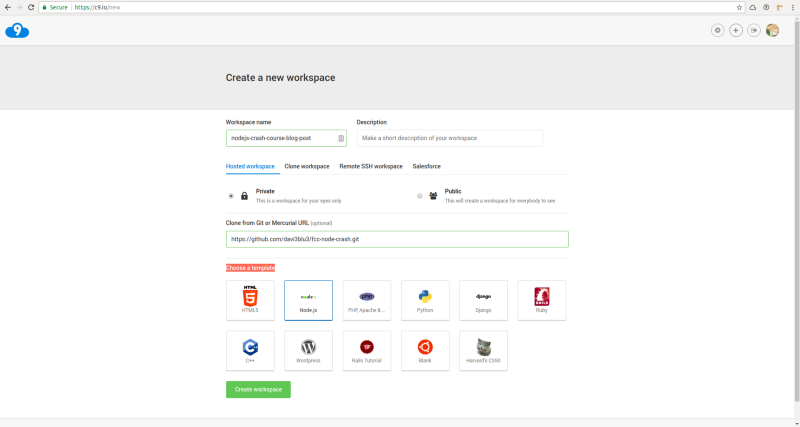
Task: Select the HTML5 template
Action: (x=250, y=300)
